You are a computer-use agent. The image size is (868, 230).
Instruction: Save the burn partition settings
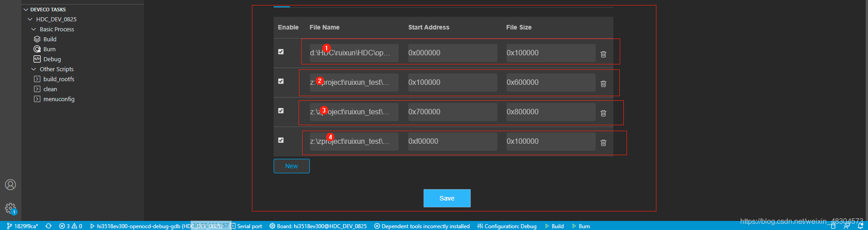tap(447, 198)
